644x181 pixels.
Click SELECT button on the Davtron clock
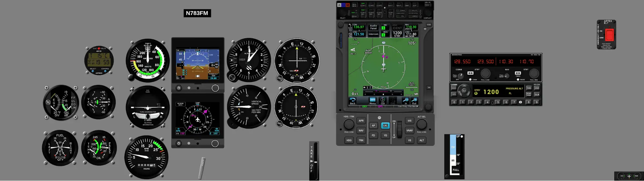pos(93,71)
